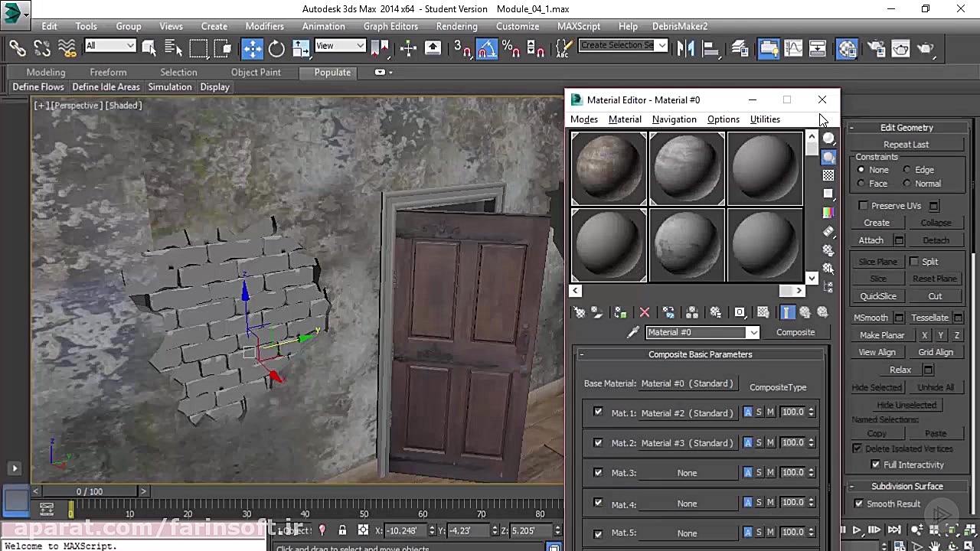Open Edit Named Selection Sets icon
This screenshot has width=980, height=551.
(x=563, y=48)
